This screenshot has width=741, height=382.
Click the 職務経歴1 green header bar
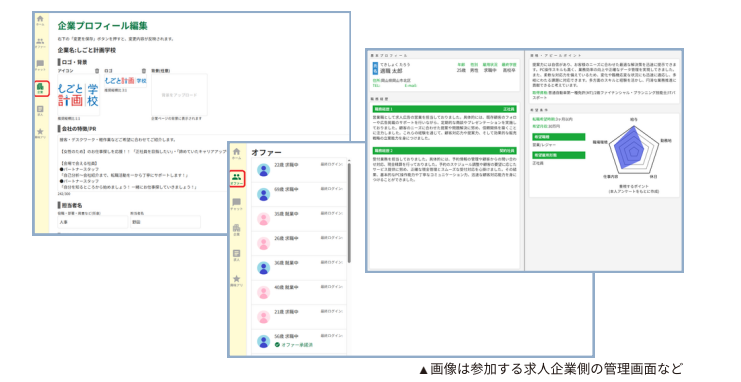(444, 109)
